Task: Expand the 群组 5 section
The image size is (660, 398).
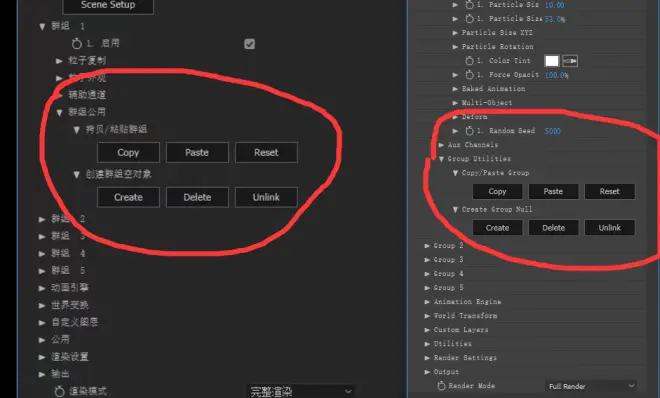Action: tap(42, 271)
